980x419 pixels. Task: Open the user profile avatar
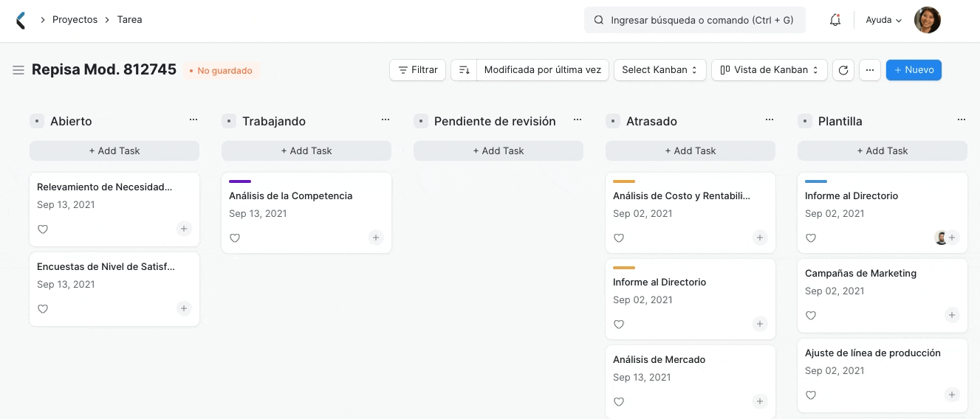pyautogui.click(x=928, y=21)
